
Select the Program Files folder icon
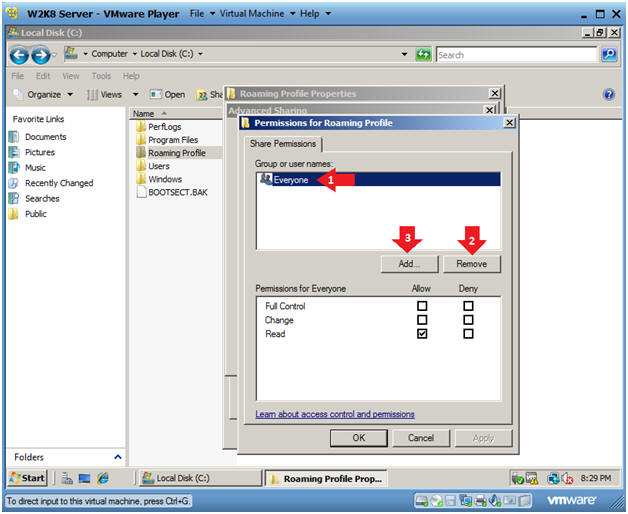pyautogui.click(x=141, y=140)
